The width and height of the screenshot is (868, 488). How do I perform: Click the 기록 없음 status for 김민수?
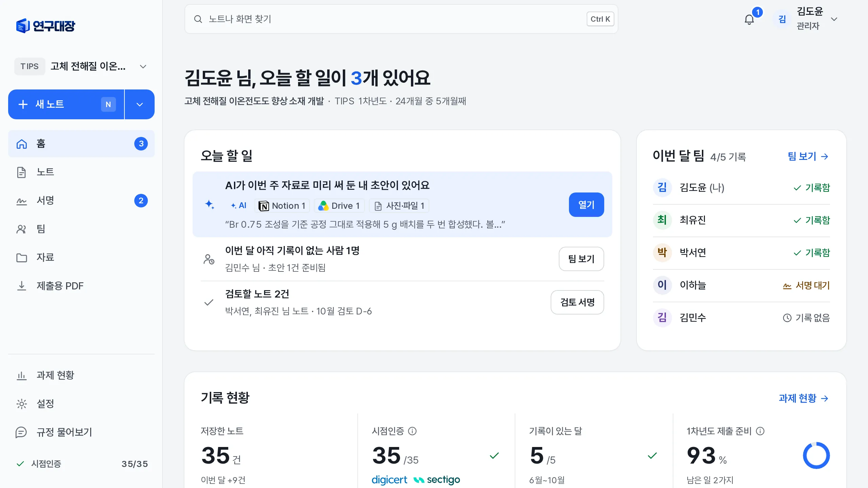(806, 318)
